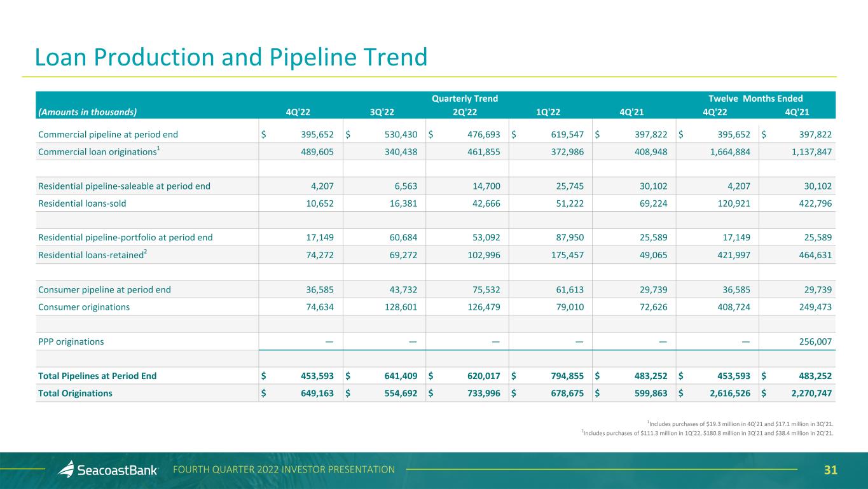Select the Consumer originations row label

(84, 307)
